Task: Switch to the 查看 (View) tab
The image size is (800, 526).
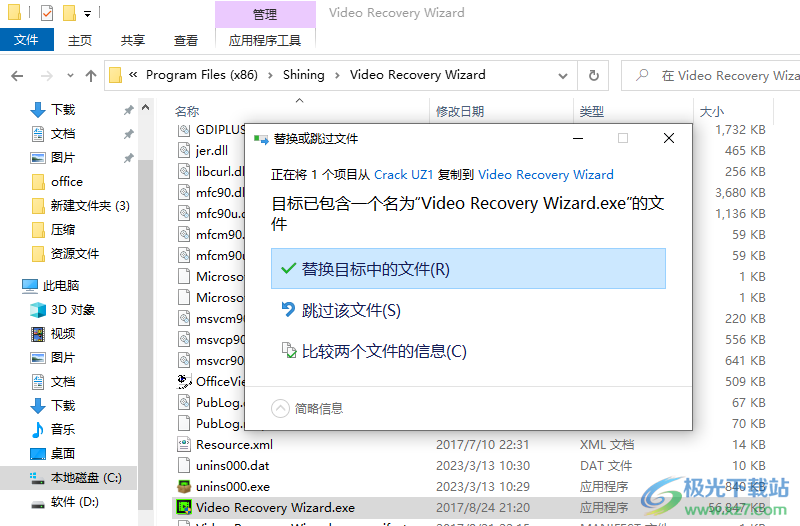Action: pos(186,40)
